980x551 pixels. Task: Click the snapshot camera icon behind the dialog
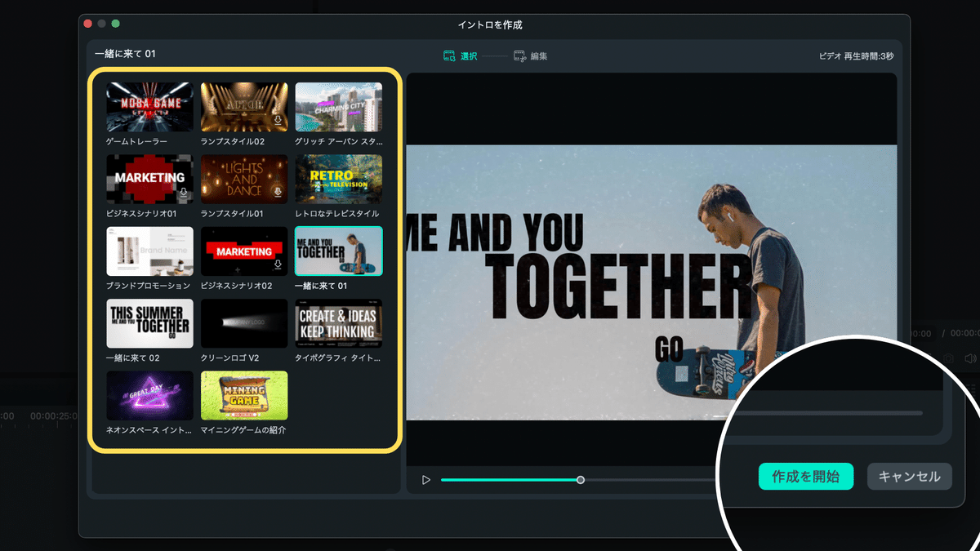point(949,358)
